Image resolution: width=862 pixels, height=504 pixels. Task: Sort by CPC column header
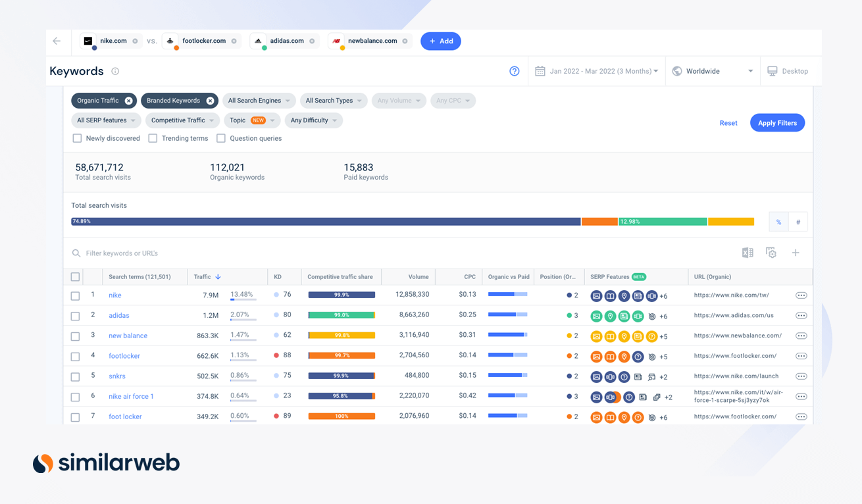(470, 277)
